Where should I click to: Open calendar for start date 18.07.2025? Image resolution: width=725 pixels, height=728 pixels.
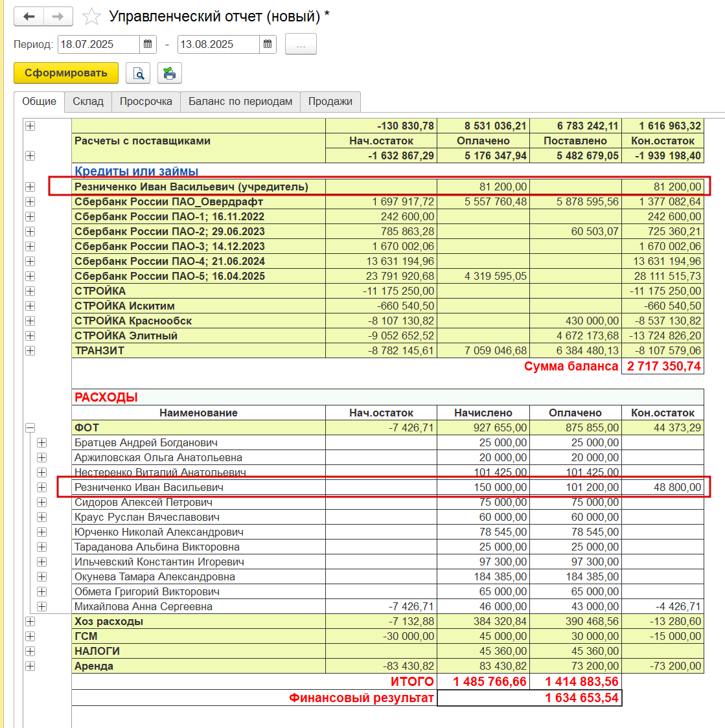pyautogui.click(x=148, y=44)
